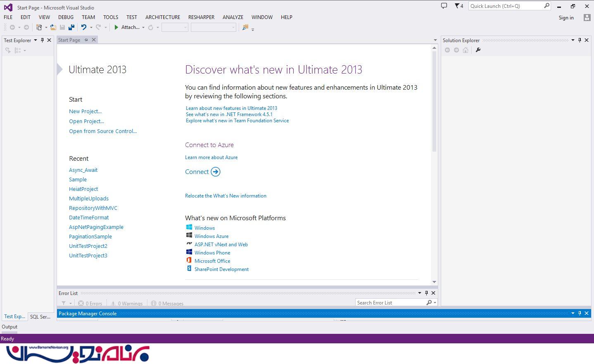The height and width of the screenshot is (364, 594).
Task: Expand the Attach button dropdown arrow
Action: [143, 28]
